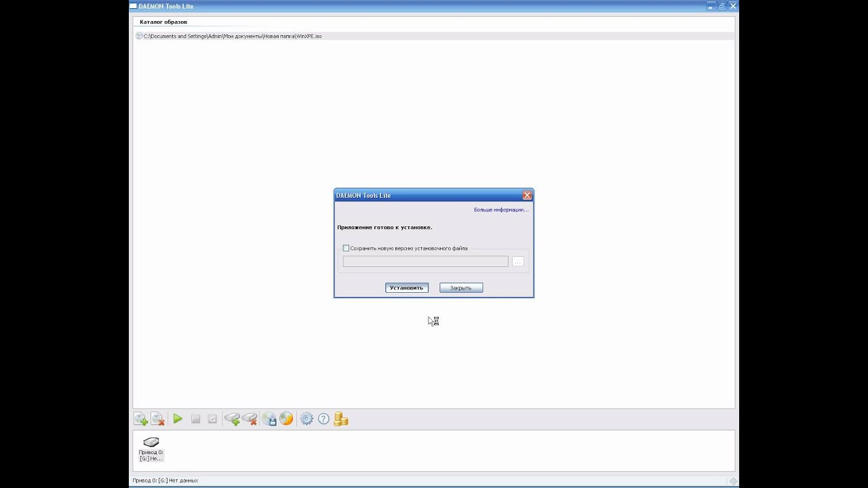Click status bar text 'Привод 0: [G:] Нет данных'
The width and height of the screenshot is (868, 488).
(165, 481)
